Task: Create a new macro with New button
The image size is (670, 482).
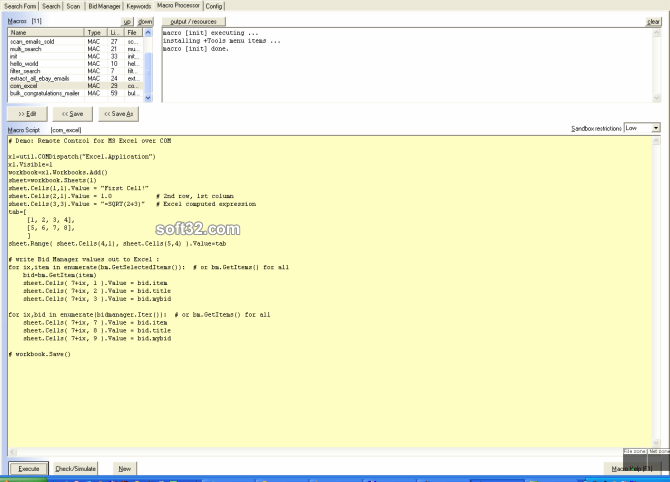Action: pos(125,468)
